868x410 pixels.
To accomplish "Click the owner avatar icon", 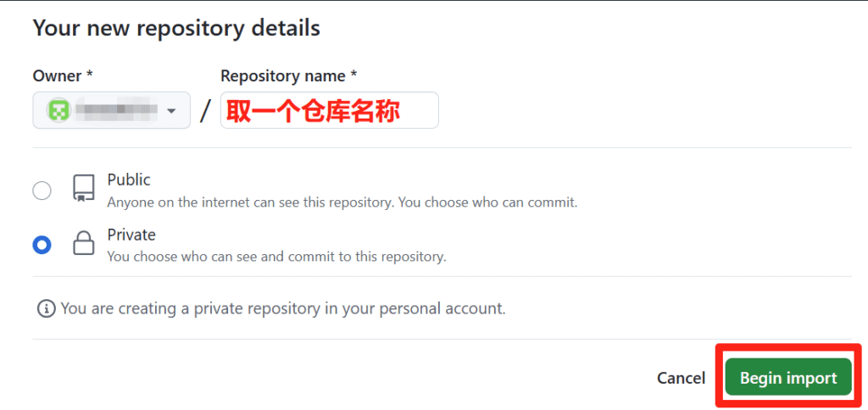I will pyautogui.click(x=58, y=110).
